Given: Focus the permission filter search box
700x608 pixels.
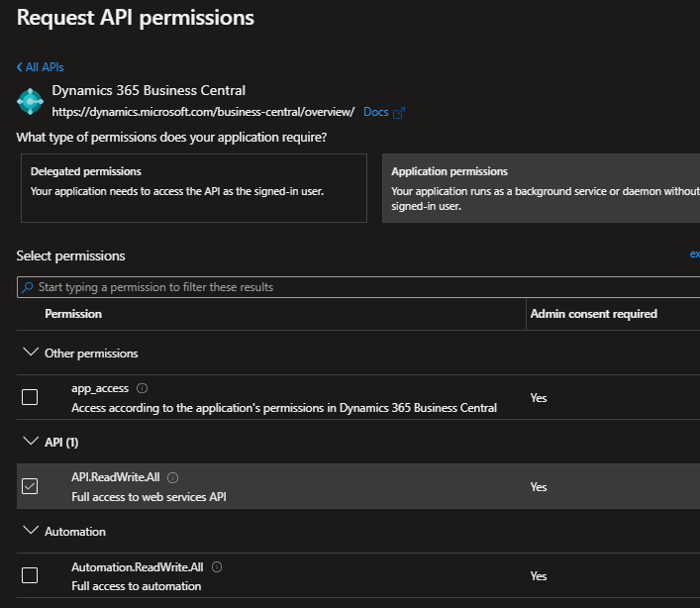Looking at the screenshot, I should (358, 287).
